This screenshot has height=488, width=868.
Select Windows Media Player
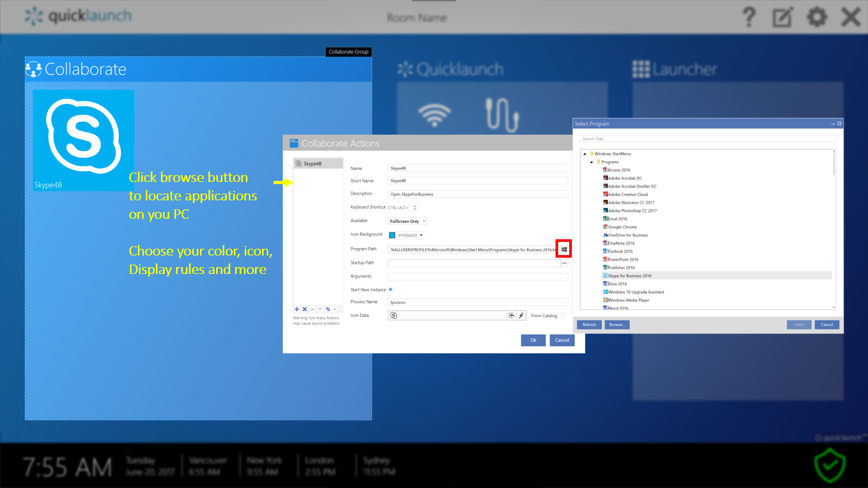[x=626, y=300]
